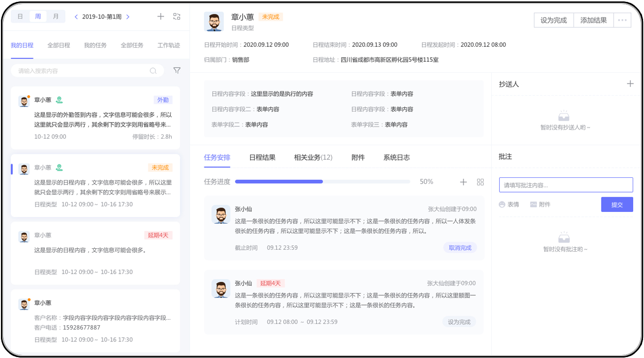
Task: Click the 附件 attachment icon under the comment box
Action: [x=533, y=204]
